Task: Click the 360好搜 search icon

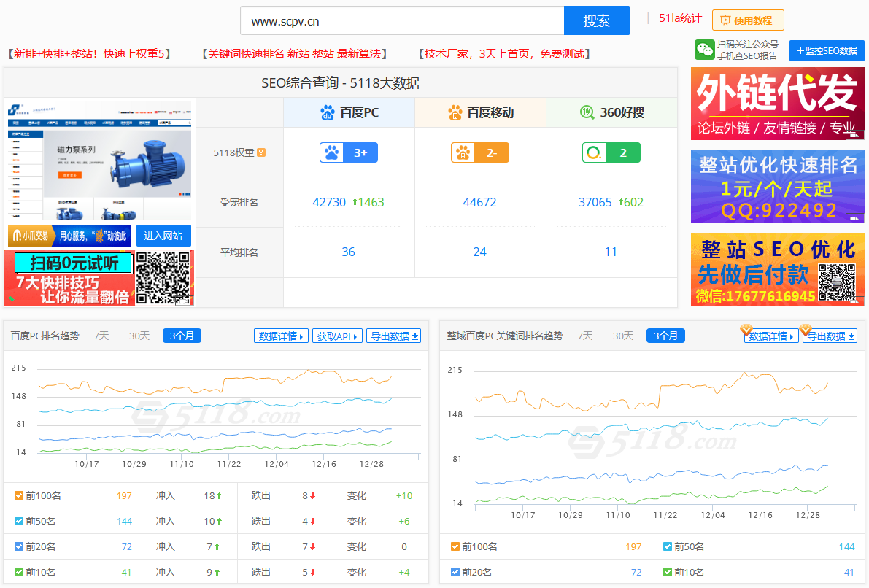Action: pos(587,112)
